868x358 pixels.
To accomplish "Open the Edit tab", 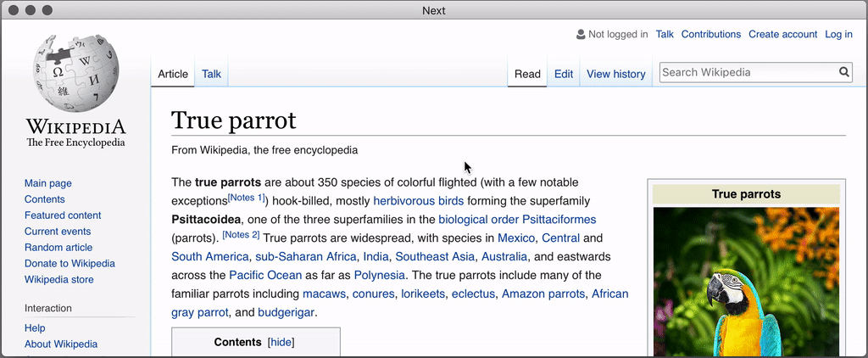I will coord(564,75).
